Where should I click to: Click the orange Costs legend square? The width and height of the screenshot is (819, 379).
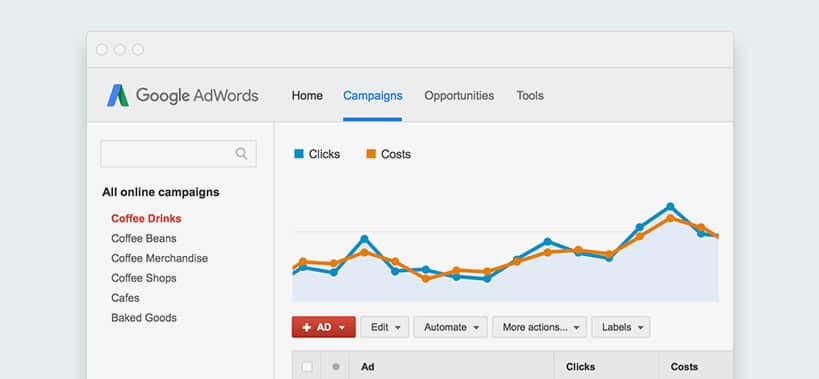point(371,154)
